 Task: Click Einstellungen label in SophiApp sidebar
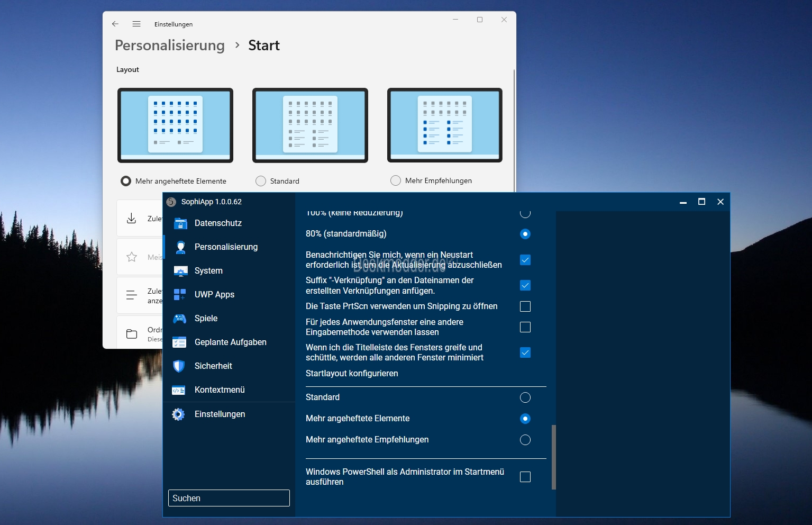coord(220,414)
